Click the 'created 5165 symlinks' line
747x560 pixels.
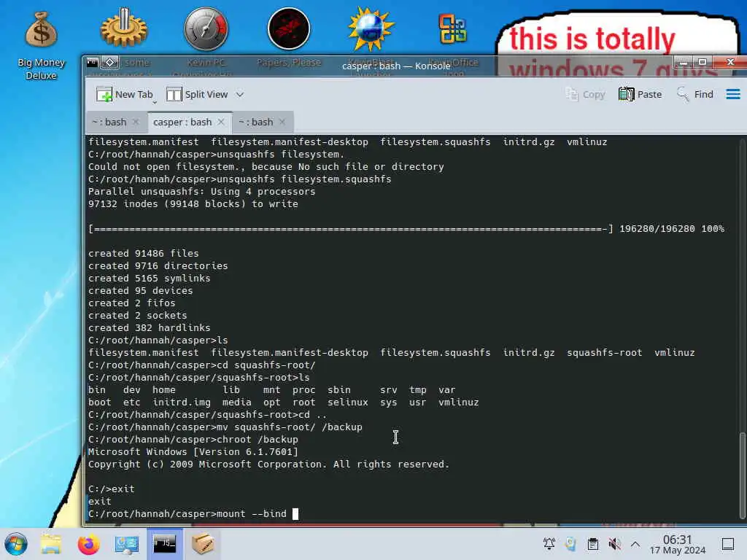[x=149, y=279]
